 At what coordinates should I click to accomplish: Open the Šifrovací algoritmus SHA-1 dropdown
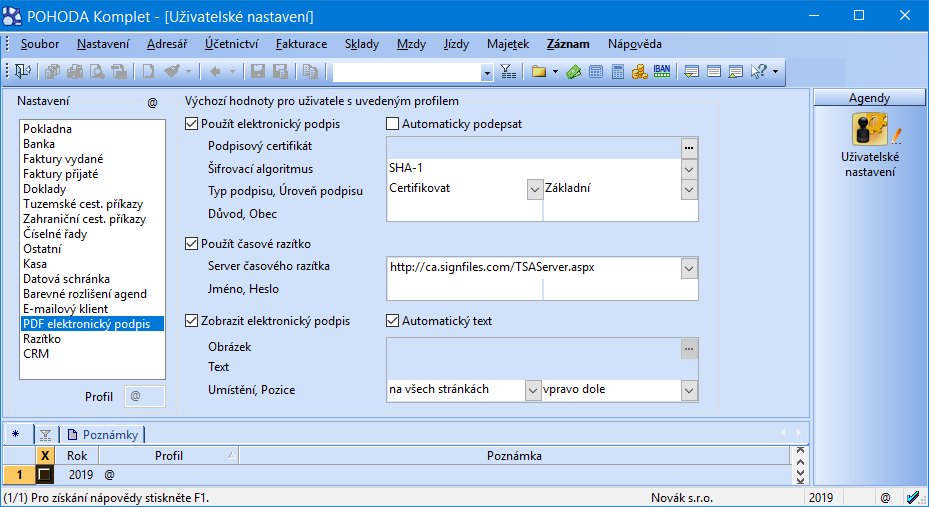coord(688,169)
